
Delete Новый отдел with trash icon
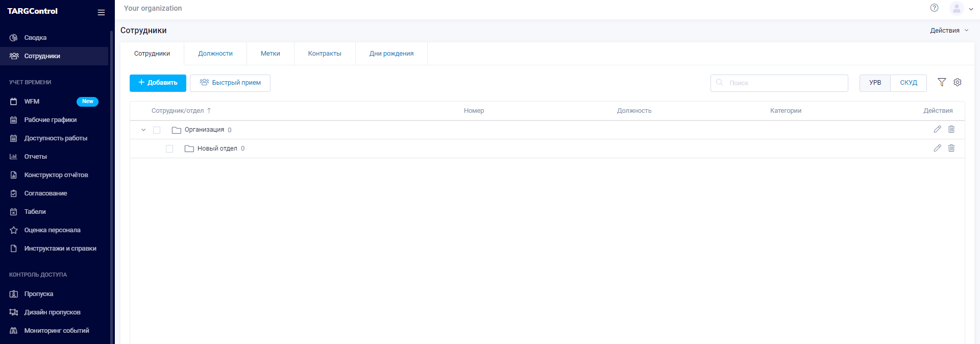point(951,148)
